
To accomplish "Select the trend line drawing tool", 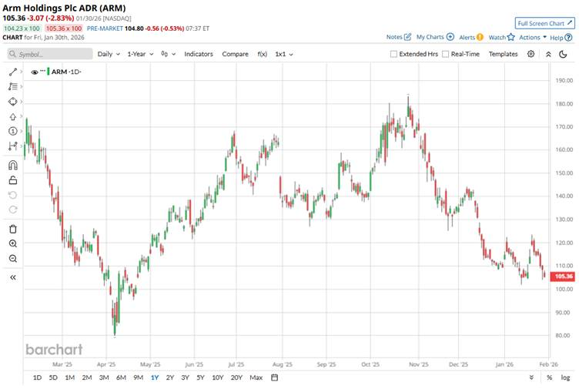I will [x=13, y=72].
